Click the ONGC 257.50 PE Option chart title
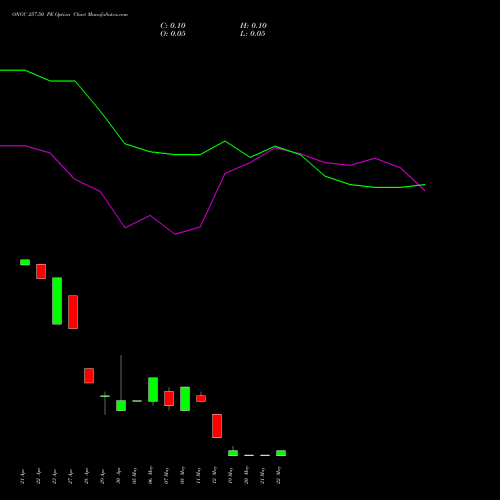The image size is (500, 500). point(70,15)
